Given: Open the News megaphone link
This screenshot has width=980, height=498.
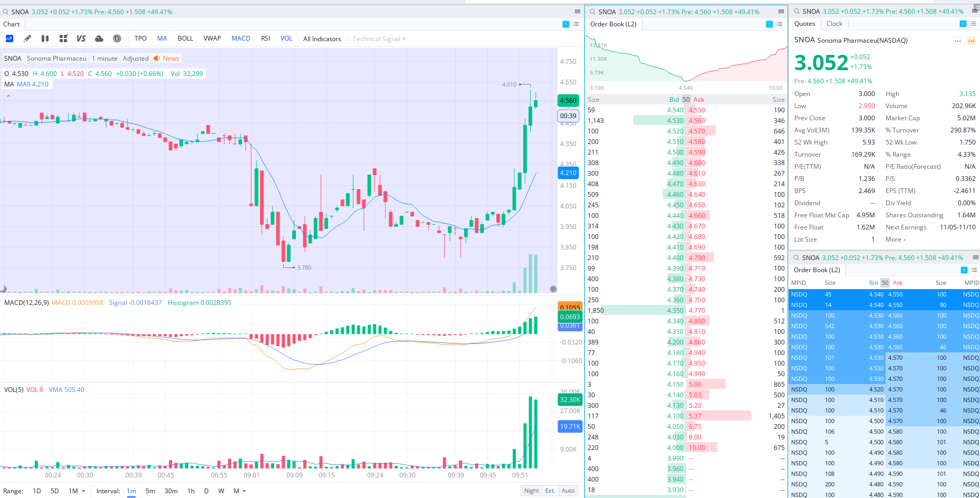Looking at the screenshot, I should pyautogui.click(x=166, y=59).
